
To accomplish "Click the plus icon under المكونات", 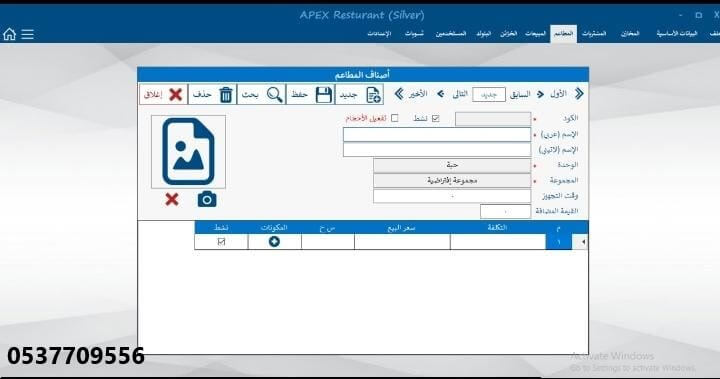I will 274,241.
